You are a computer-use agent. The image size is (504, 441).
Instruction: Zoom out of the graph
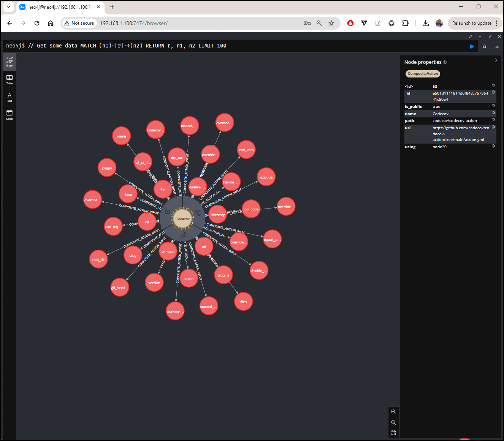pyautogui.click(x=393, y=422)
